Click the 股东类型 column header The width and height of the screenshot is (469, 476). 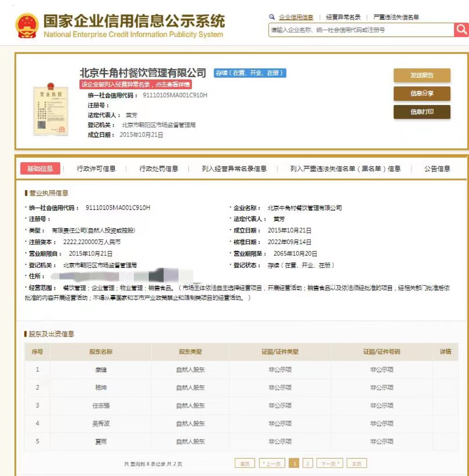(190, 352)
